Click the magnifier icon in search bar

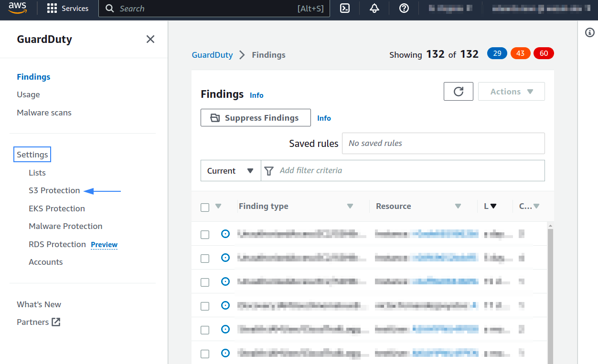coord(110,9)
